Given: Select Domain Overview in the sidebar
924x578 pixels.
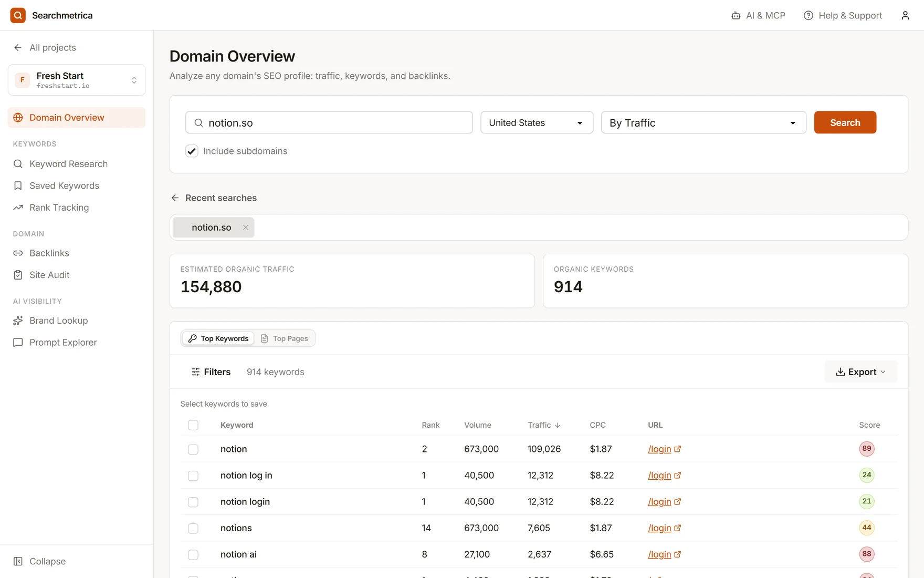Looking at the screenshot, I should [77, 117].
